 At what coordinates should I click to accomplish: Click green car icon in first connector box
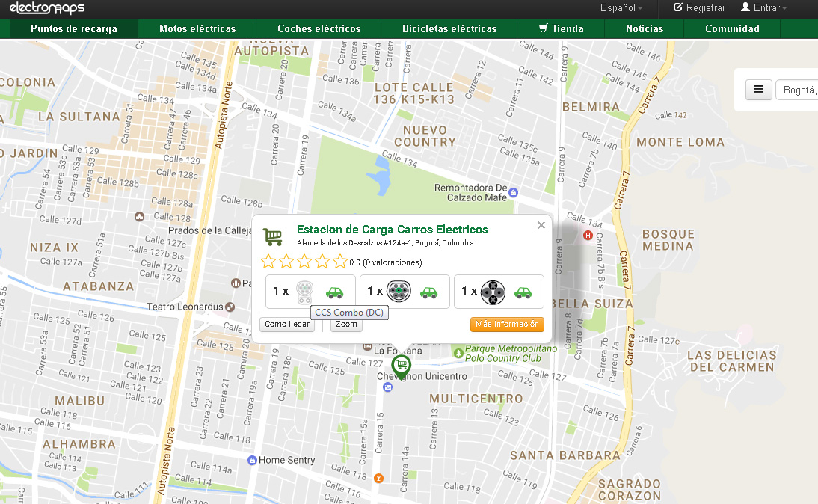(334, 292)
